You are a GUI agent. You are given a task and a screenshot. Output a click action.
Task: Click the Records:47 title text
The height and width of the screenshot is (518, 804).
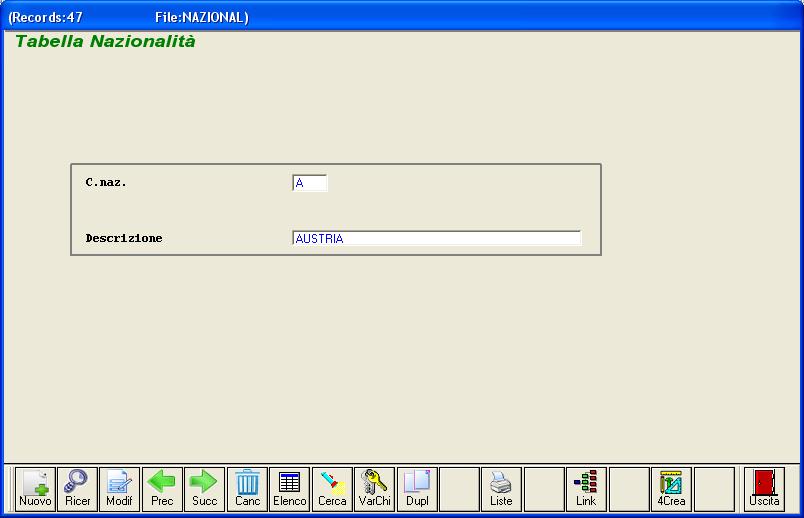click(46, 17)
